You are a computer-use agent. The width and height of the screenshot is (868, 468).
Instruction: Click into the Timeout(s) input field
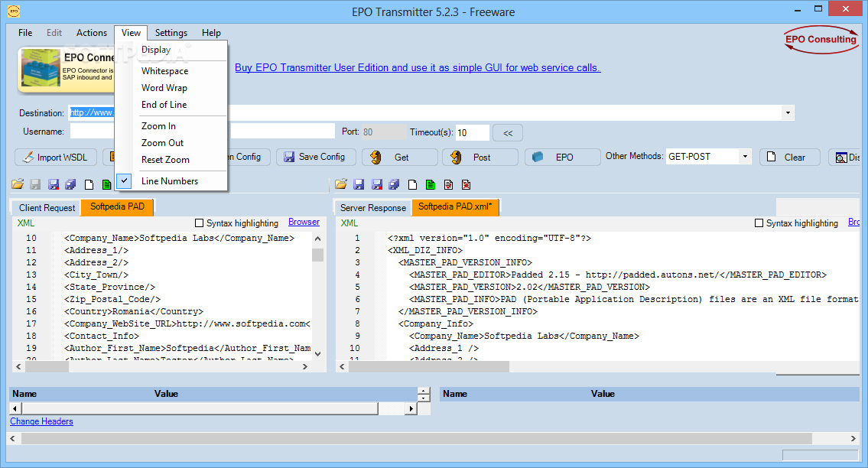472,132
